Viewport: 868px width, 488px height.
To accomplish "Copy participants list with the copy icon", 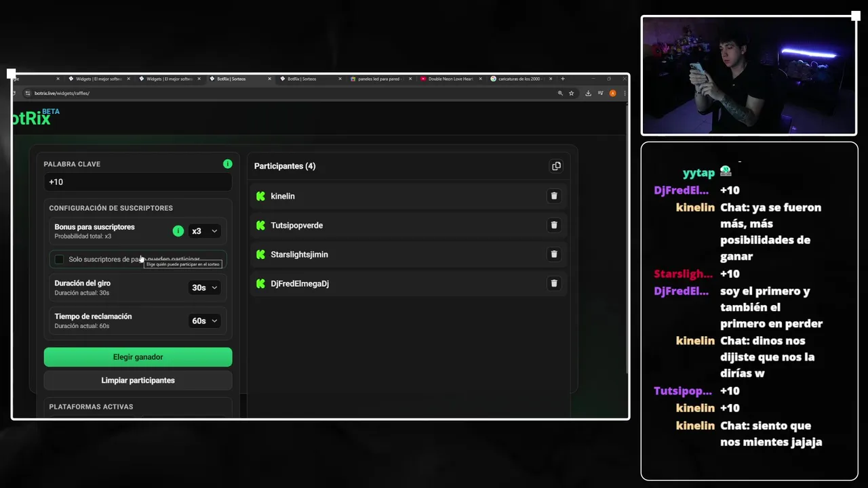I will pos(556,166).
